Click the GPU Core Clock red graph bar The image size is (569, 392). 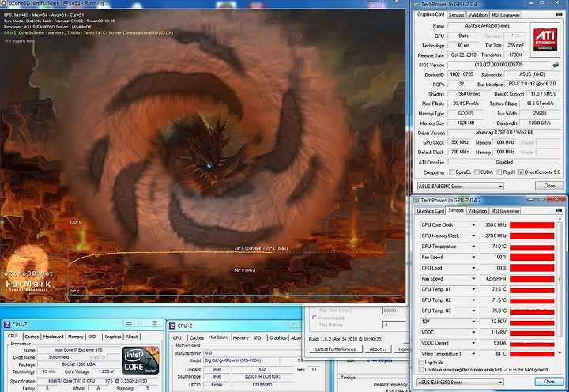click(532, 225)
